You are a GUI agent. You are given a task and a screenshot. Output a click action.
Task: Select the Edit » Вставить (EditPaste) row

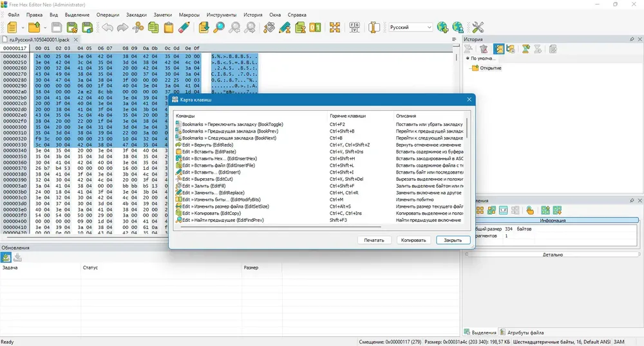tap(319, 152)
